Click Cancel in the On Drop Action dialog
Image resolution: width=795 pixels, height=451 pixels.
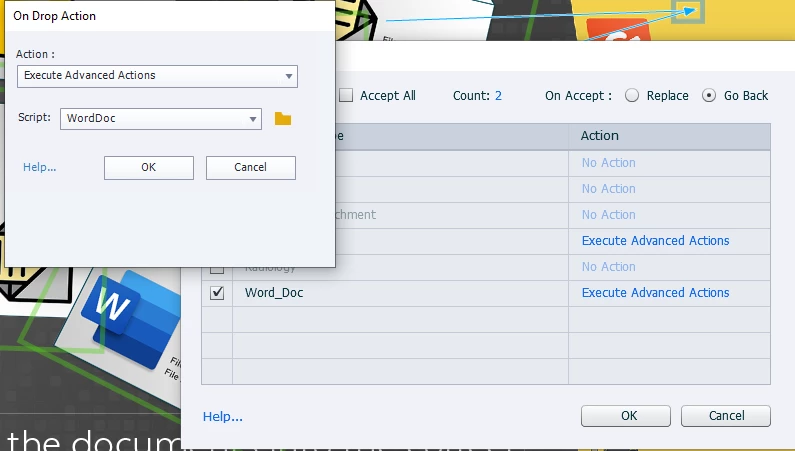click(250, 168)
